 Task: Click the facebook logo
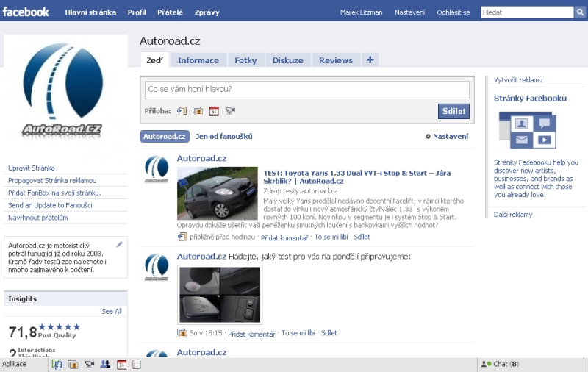pyautogui.click(x=26, y=12)
